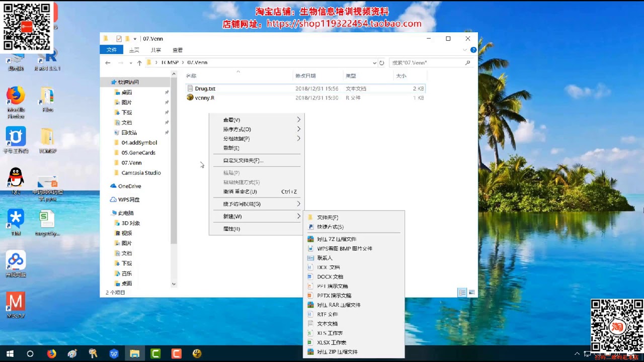
Task: Create new DOCX 文档 from the submenu
Action: [354, 277]
